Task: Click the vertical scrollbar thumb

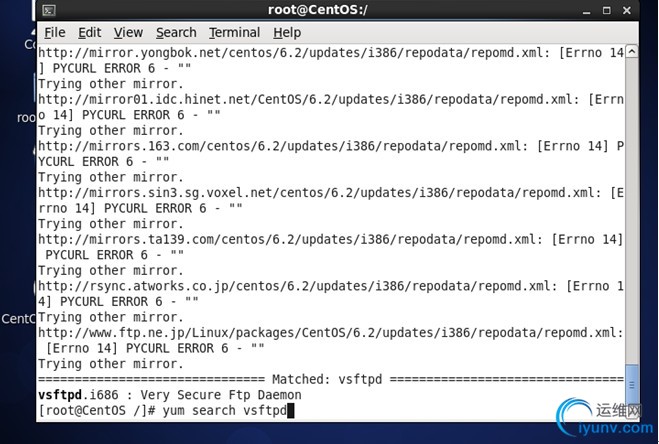Action: 632,385
